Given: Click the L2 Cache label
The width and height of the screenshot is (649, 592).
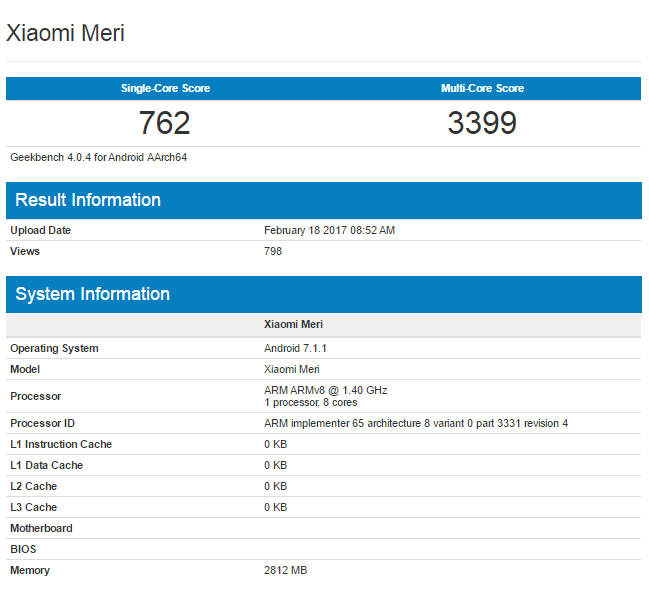Looking at the screenshot, I should point(33,486).
